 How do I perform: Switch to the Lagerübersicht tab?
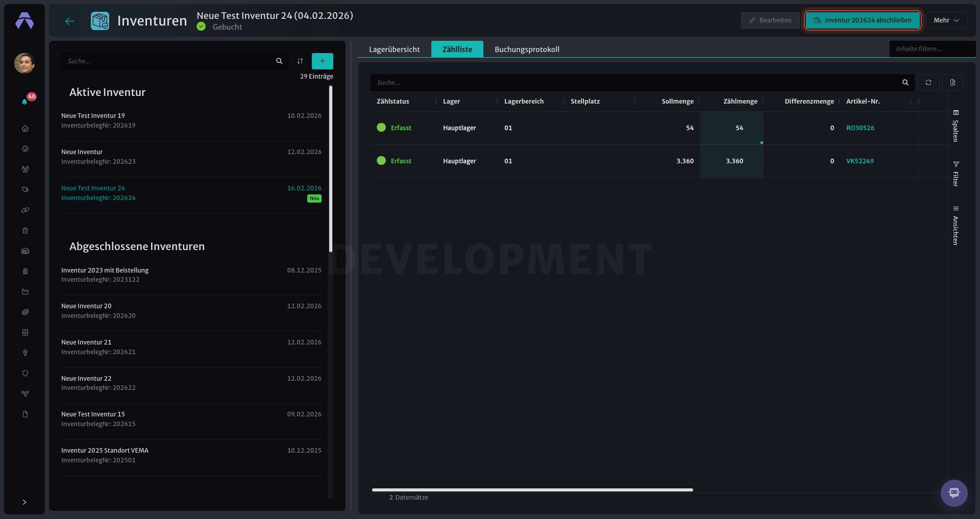[394, 50]
